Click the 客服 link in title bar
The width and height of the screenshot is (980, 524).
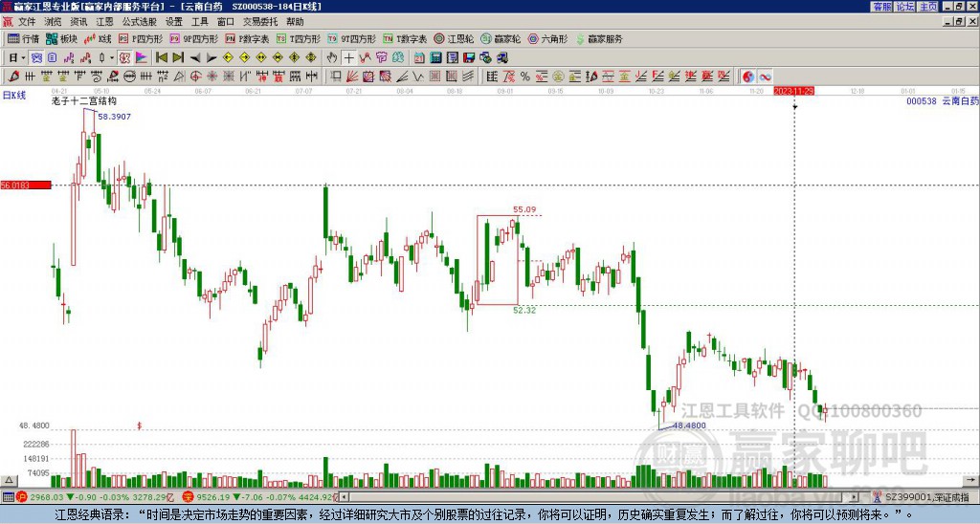point(881,7)
